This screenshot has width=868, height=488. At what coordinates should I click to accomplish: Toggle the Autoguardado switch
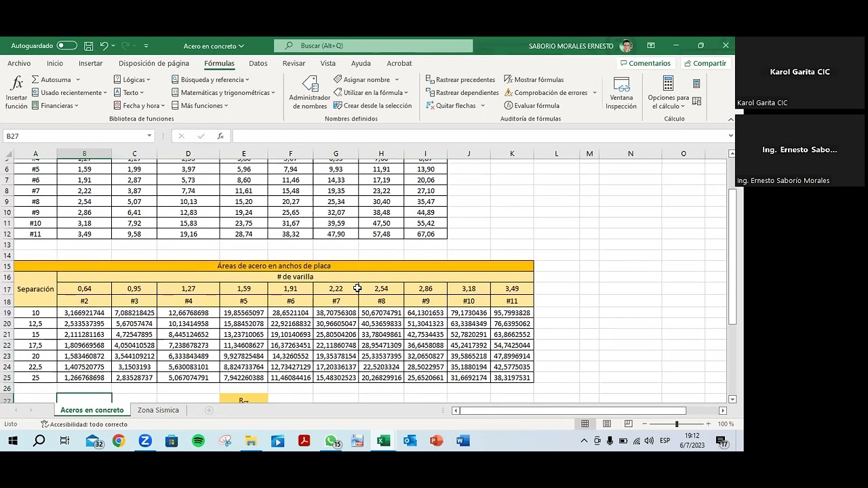[66, 45]
